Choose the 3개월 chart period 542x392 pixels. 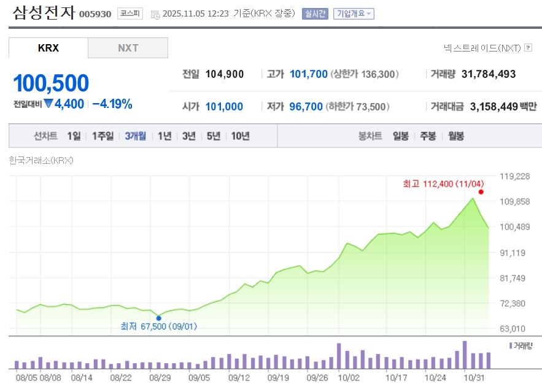coord(135,136)
